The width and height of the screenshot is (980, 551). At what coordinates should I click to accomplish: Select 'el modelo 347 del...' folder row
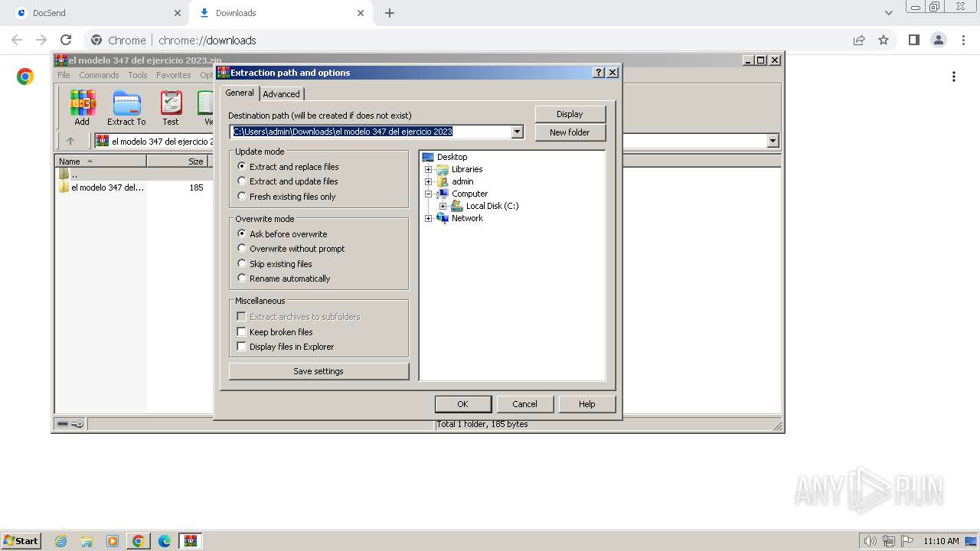(132, 187)
